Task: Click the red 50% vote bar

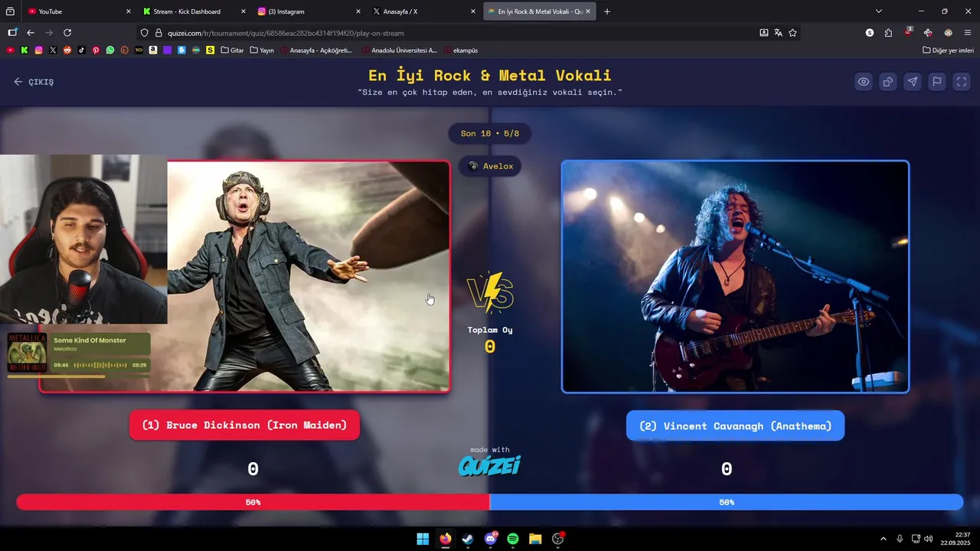Action: click(253, 502)
